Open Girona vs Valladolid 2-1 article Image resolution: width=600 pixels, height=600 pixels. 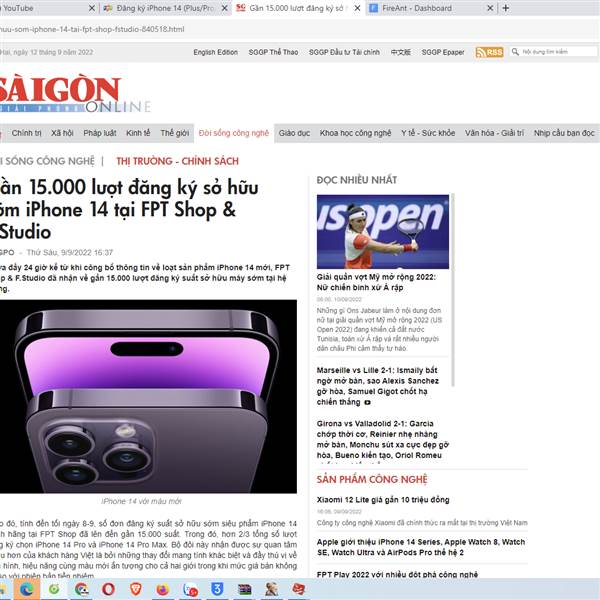383,439
